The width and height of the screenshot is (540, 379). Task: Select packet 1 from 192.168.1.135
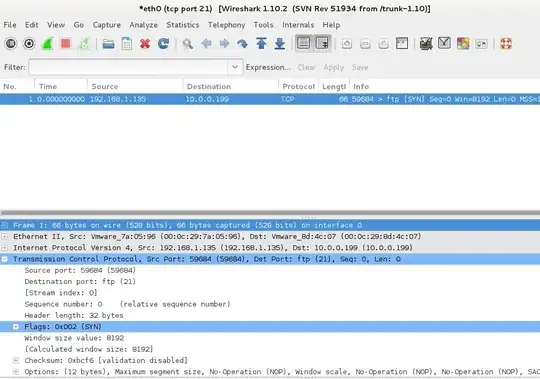270,99
